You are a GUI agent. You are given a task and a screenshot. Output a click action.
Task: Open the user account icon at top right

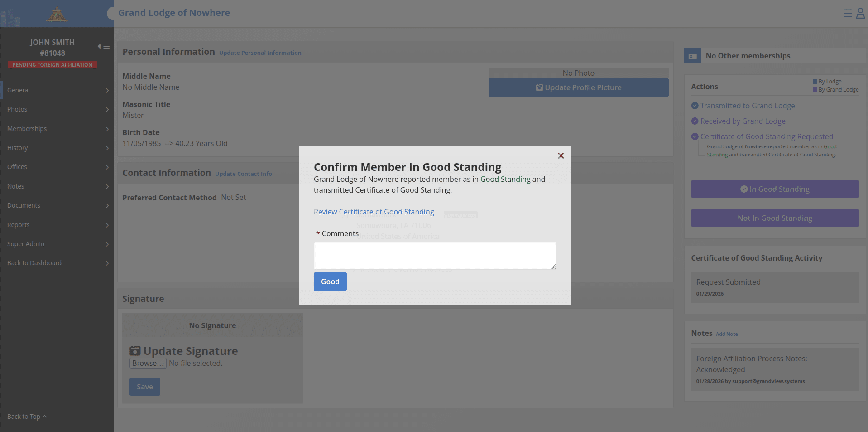[x=860, y=13]
